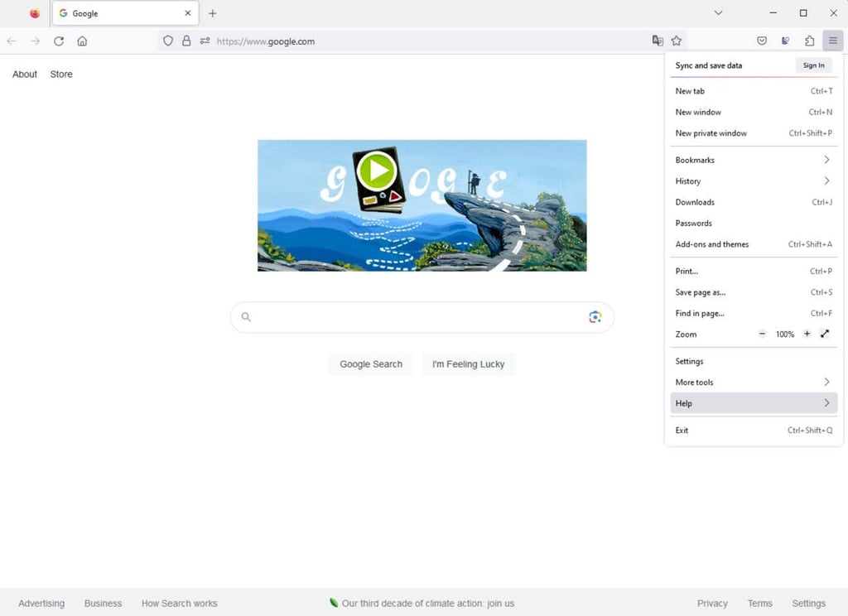
Task: Maximize the Firefox window
Action: pos(803,13)
